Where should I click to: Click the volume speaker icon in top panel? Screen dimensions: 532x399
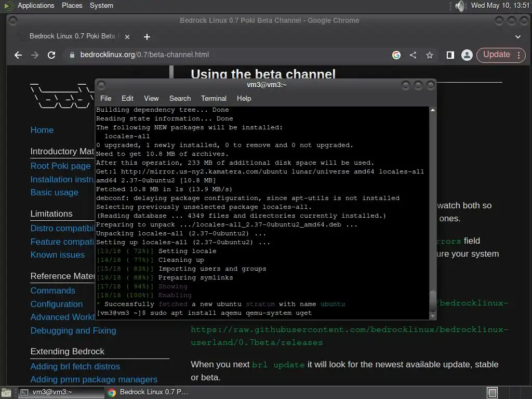pyautogui.click(x=460, y=6)
